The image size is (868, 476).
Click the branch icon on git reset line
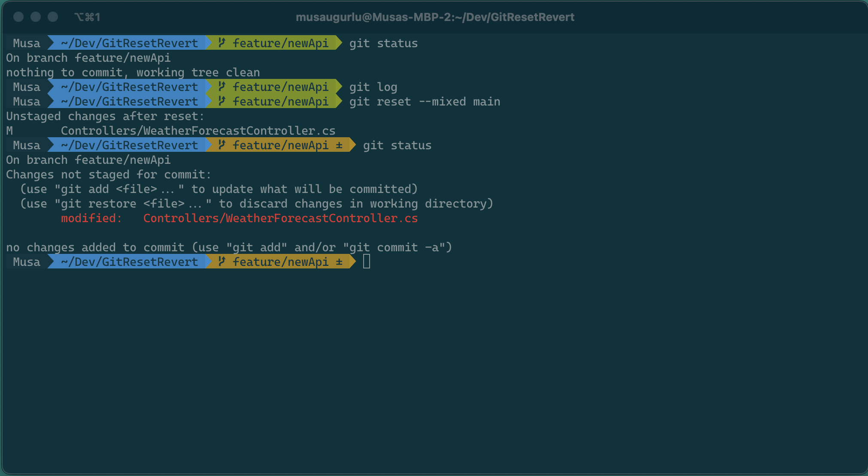pos(222,101)
